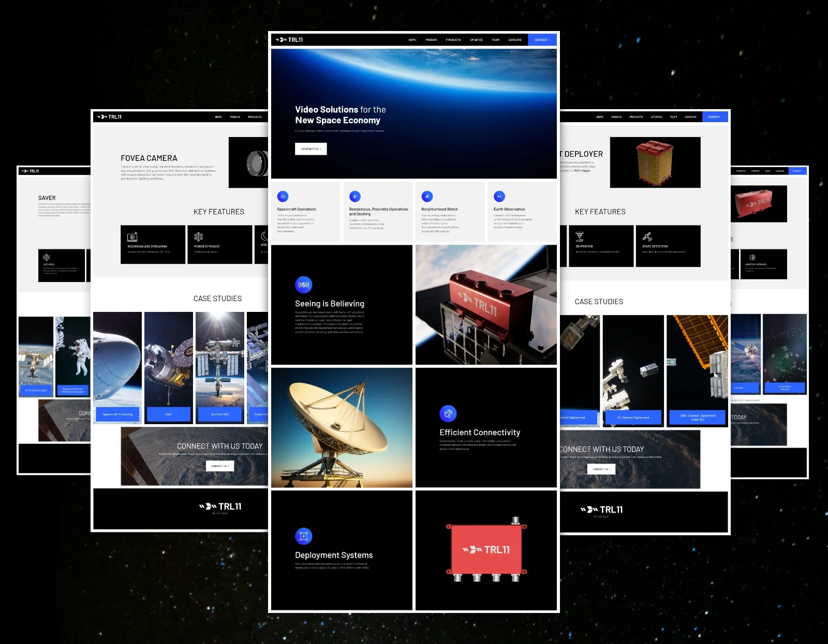The width and height of the screenshot is (828, 644).
Task: Open Careers on the Deployer page navbar
Action: [x=690, y=117]
